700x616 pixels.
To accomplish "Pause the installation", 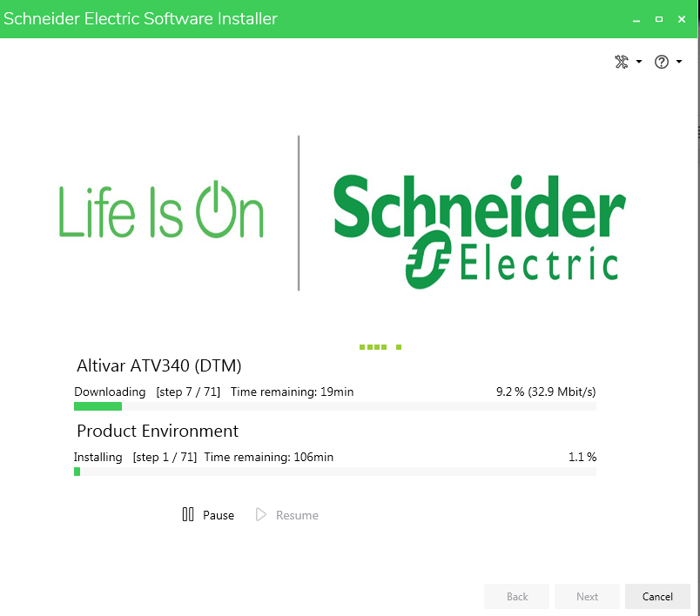I will (208, 515).
